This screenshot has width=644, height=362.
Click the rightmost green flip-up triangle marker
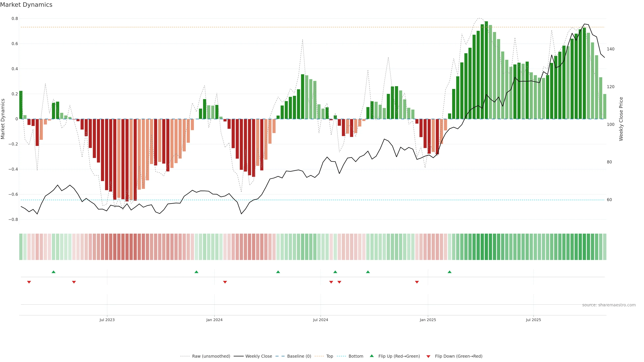[449, 272]
